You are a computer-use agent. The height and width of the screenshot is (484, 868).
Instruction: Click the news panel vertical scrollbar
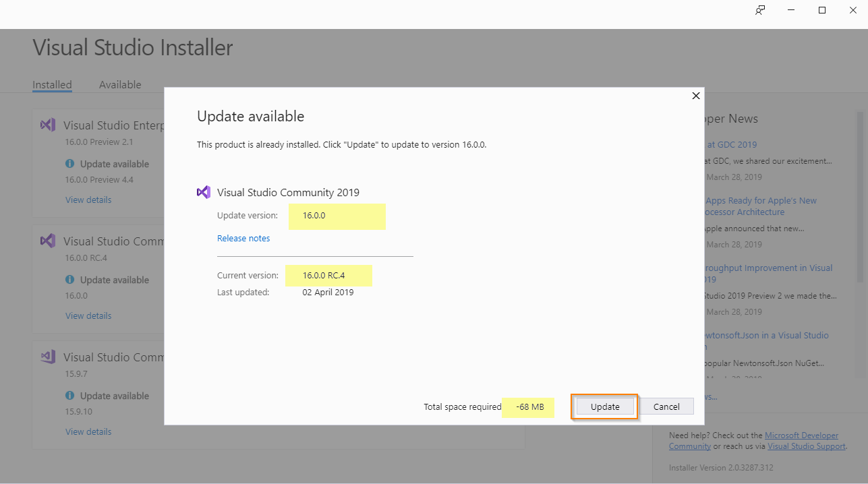(x=860, y=195)
